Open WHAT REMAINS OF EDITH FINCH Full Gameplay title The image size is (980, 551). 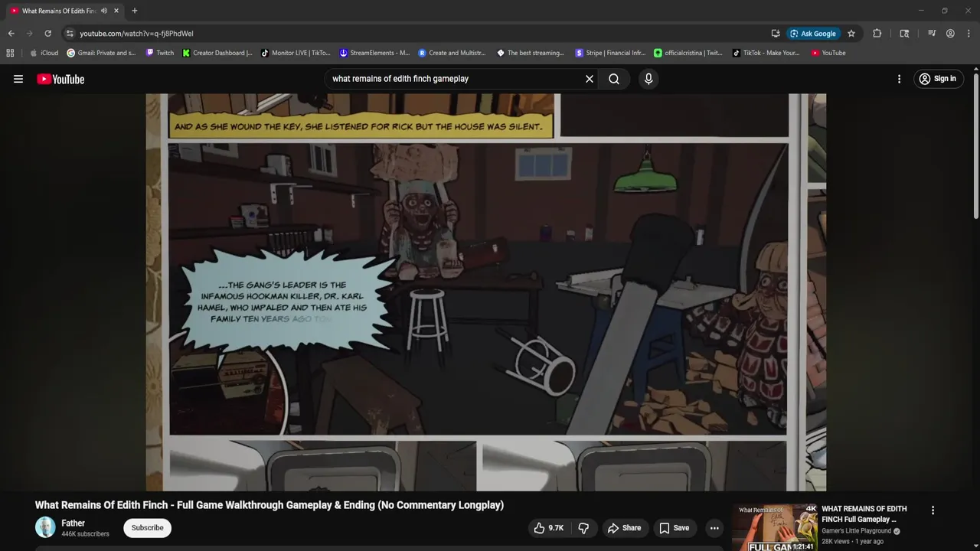[x=864, y=514]
